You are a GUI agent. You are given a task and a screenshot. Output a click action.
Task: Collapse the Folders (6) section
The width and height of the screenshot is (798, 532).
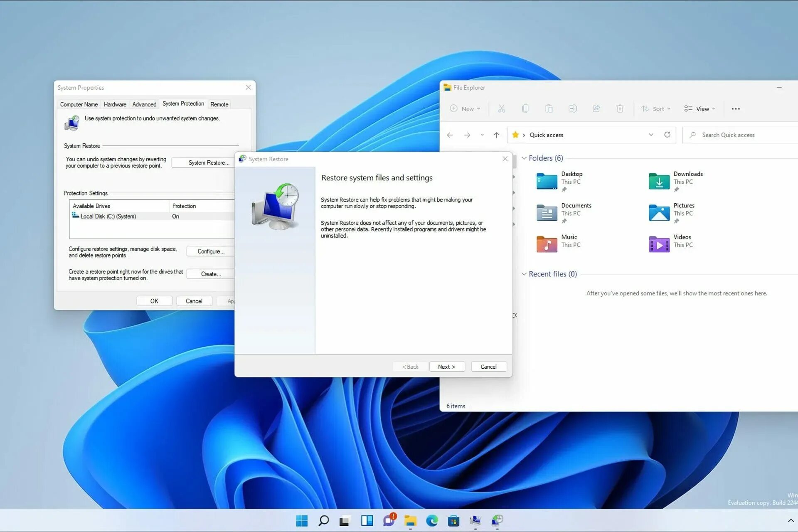pos(524,158)
